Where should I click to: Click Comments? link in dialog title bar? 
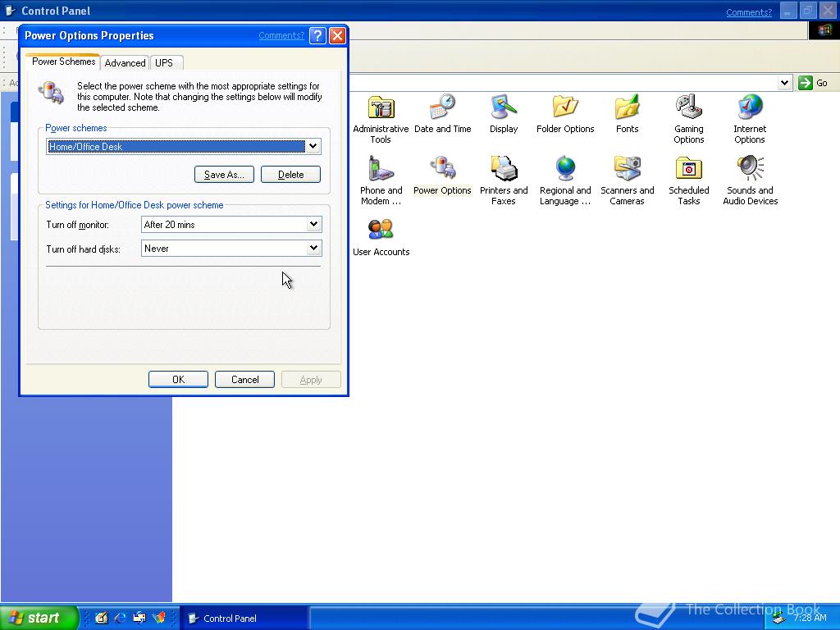pos(281,35)
